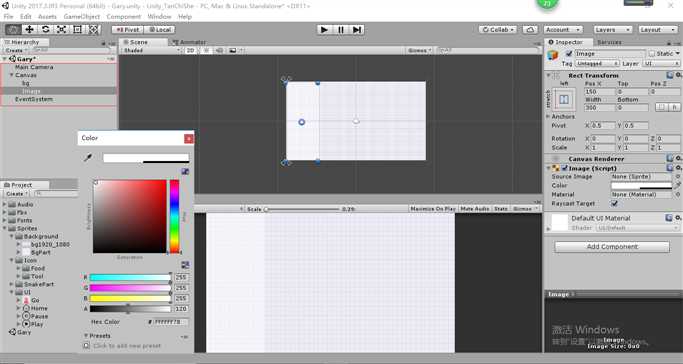Click the Hierarchy Create button
683x364 pixels.
point(15,51)
